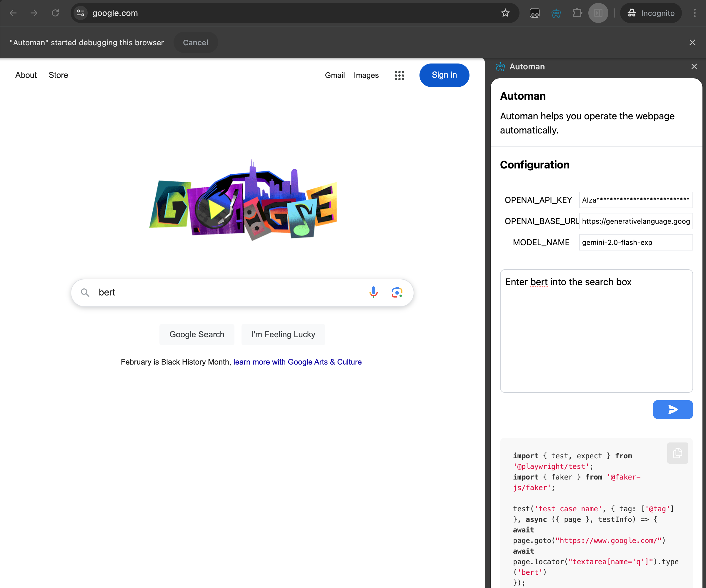The width and height of the screenshot is (706, 588).
Task: Click I'm Feeling Lucky button
Action: tap(283, 334)
